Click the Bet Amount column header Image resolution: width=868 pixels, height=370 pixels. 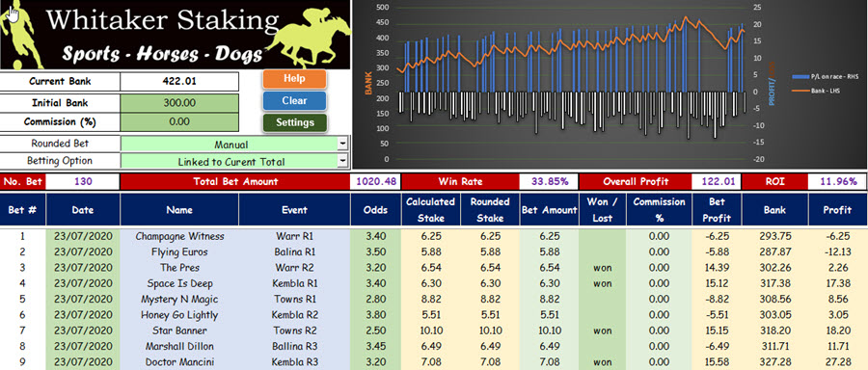(x=549, y=210)
